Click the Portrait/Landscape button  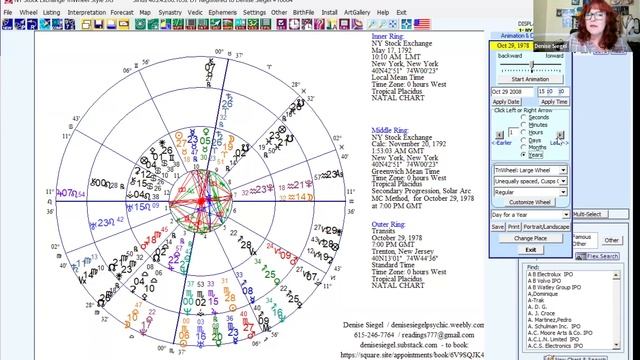click(546, 227)
